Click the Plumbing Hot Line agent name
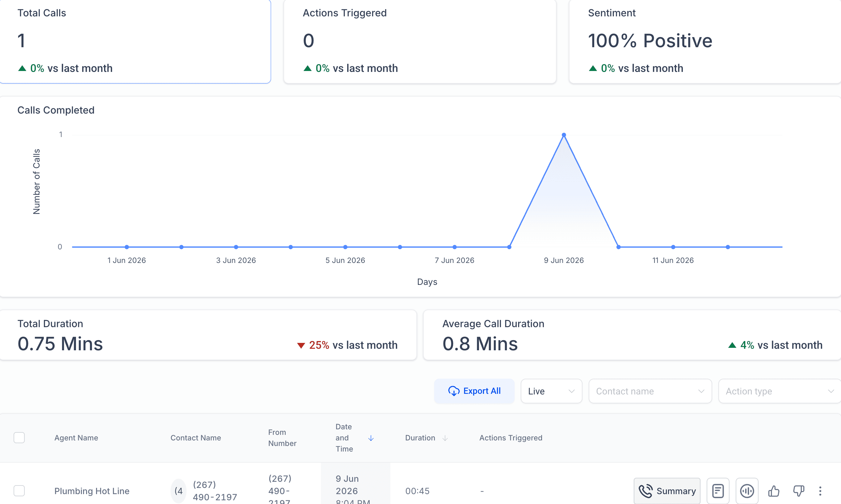The height and width of the screenshot is (504, 841). pos(92,491)
